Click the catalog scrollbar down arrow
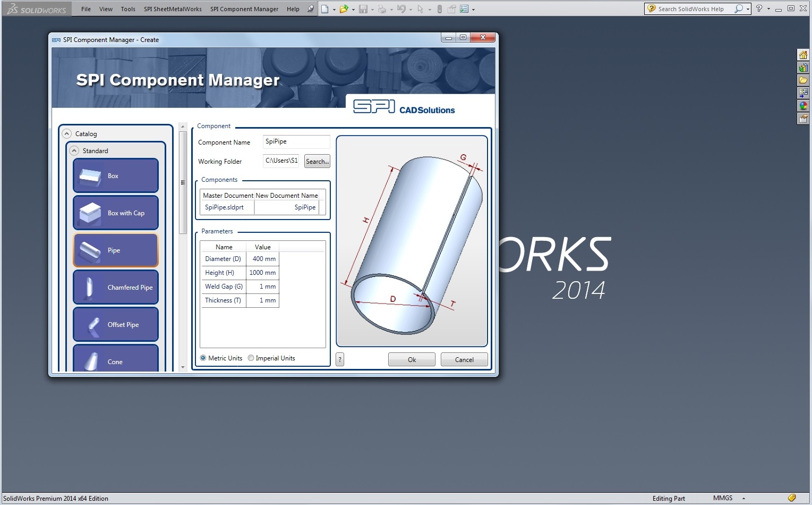The width and height of the screenshot is (812, 505). coord(183,367)
